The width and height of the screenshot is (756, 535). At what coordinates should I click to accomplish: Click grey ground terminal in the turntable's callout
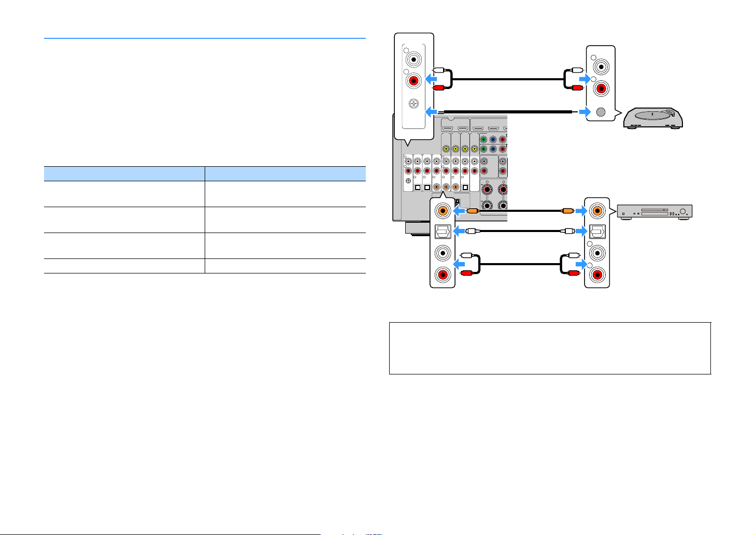[601, 111]
